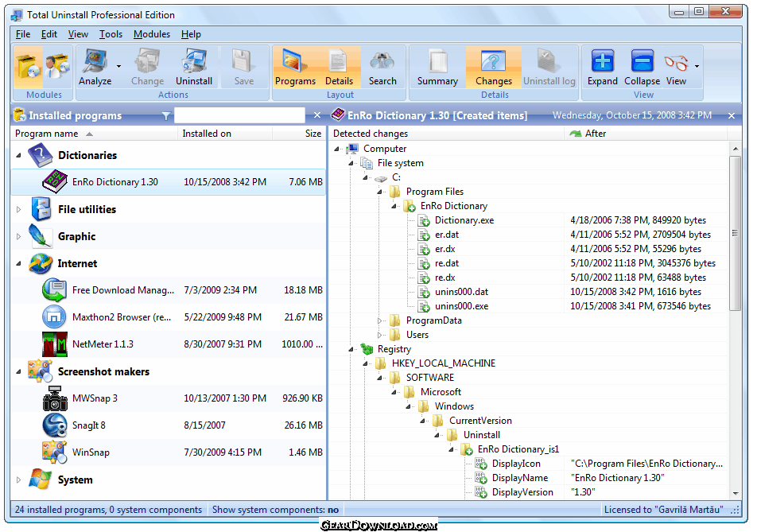Image resolution: width=757 pixels, height=532 pixels.
Task: Expand the Graphic group
Action: pos(19,236)
